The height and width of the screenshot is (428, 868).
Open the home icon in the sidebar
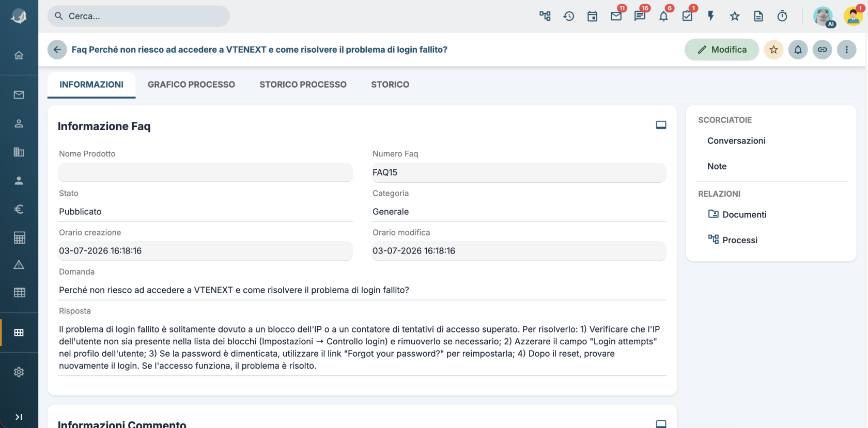(x=19, y=55)
